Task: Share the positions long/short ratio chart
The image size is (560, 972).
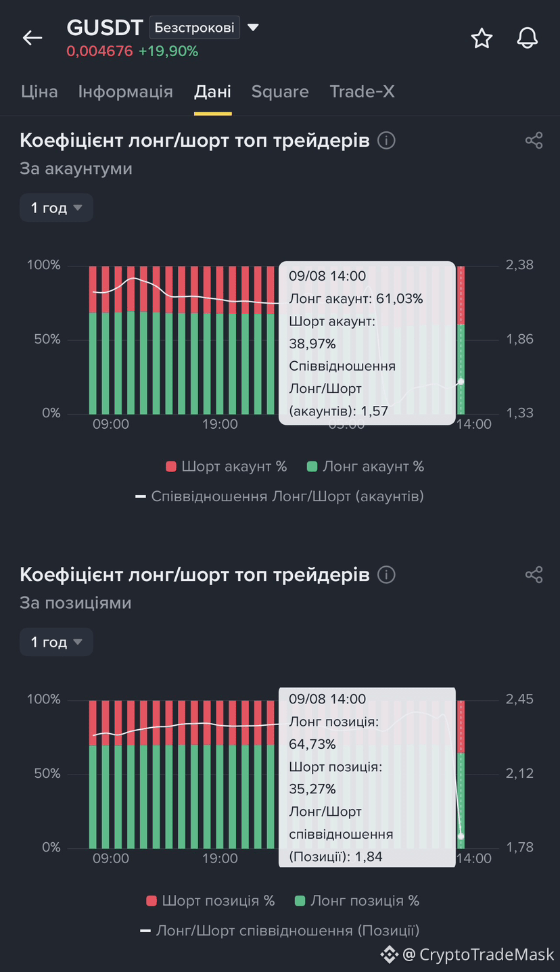Action: tap(534, 575)
